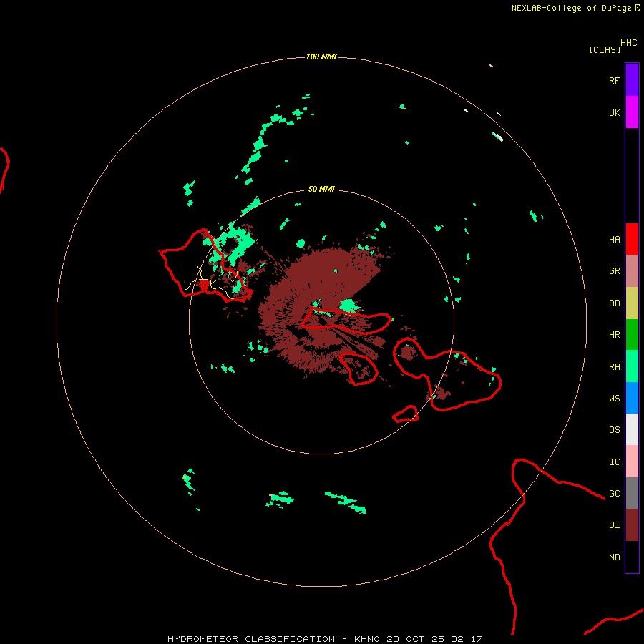
Task: Click the WS legend label
Action: click(x=614, y=398)
